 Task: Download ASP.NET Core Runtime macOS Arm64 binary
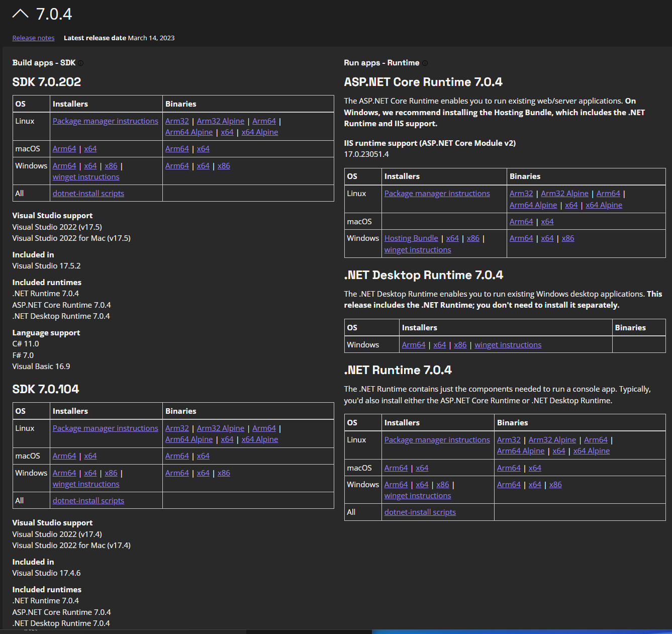tap(521, 222)
